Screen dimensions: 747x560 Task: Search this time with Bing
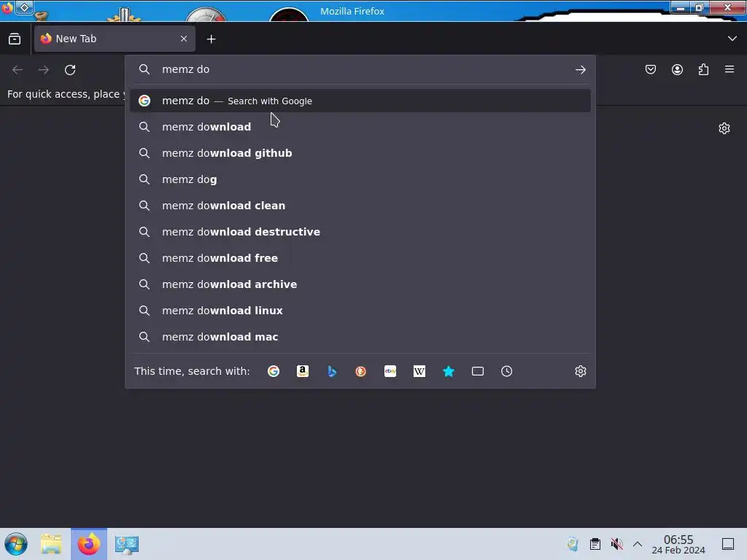tap(332, 371)
